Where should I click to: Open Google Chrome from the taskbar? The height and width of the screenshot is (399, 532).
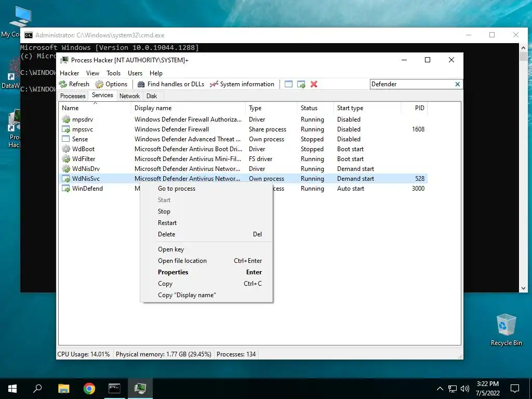tap(89, 389)
